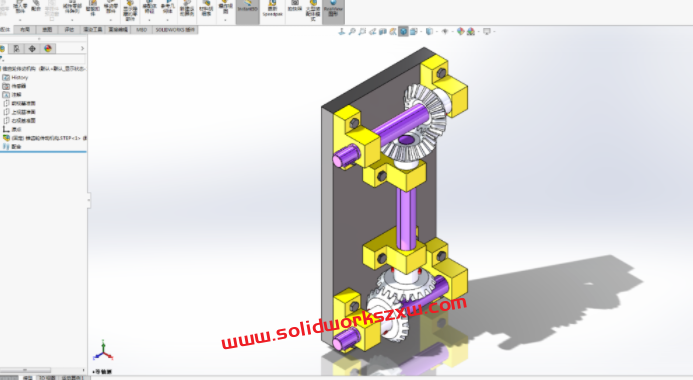Click the Apply Scene icon
The image size is (693, 380).
[x=471, y=31]
